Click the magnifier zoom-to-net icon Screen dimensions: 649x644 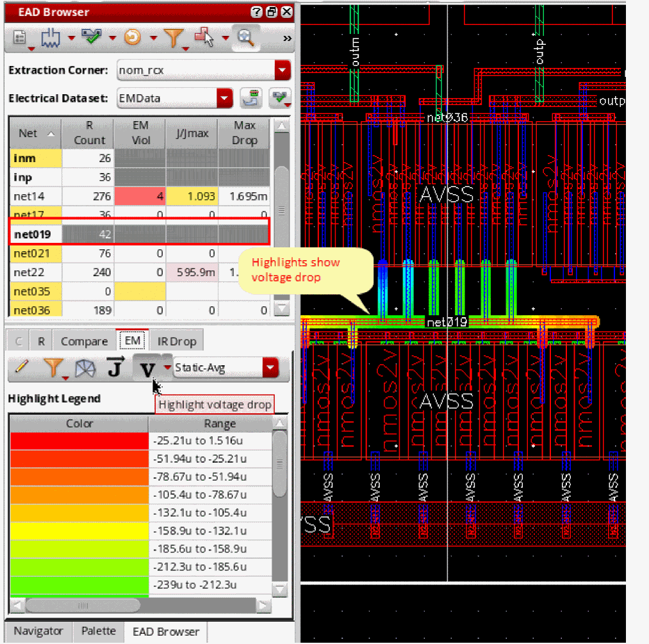(x=245, y=37)
